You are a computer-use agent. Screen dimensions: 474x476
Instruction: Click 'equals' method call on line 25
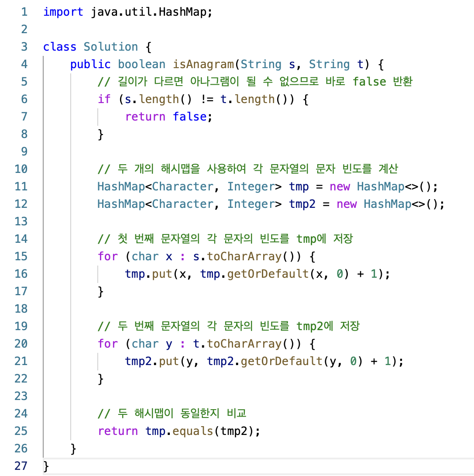coord(192,431)
